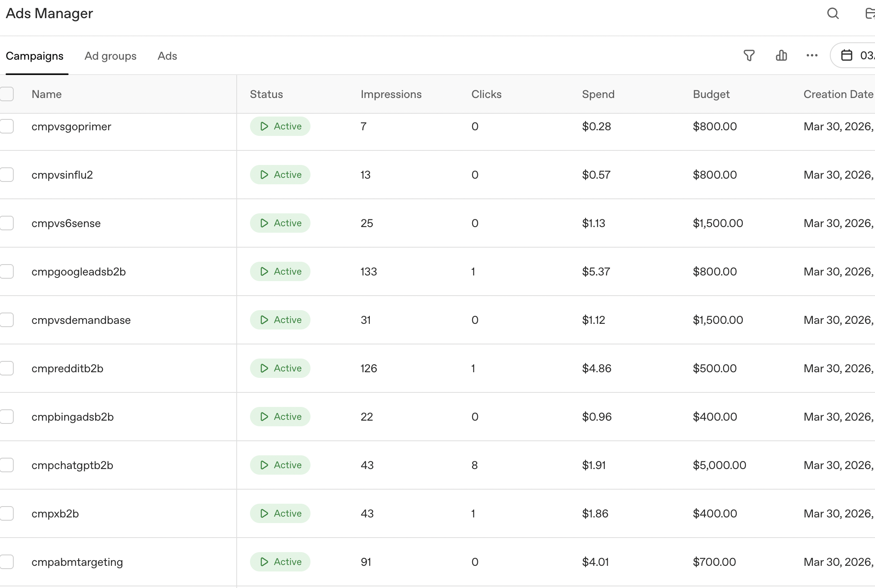The height and width of the screenshot is (588, 875).
Task: Open the three-dots more options menu
Action: click(812, 56)
